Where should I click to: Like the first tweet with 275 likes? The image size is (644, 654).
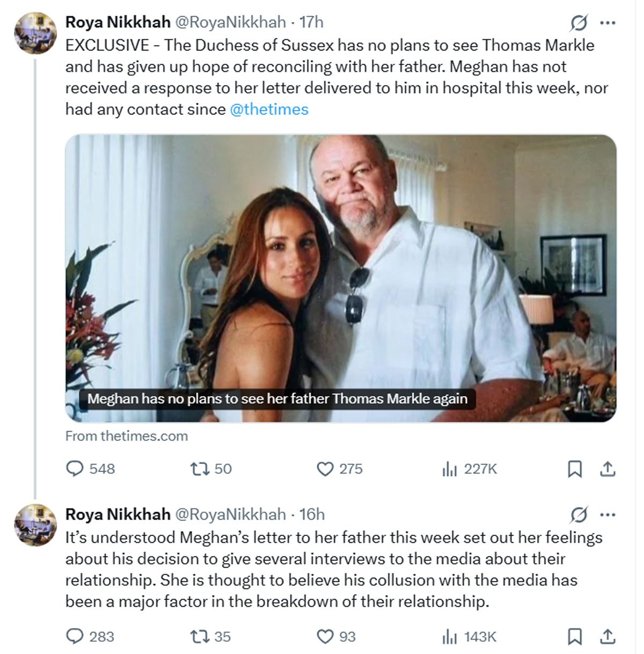[325, 469]
